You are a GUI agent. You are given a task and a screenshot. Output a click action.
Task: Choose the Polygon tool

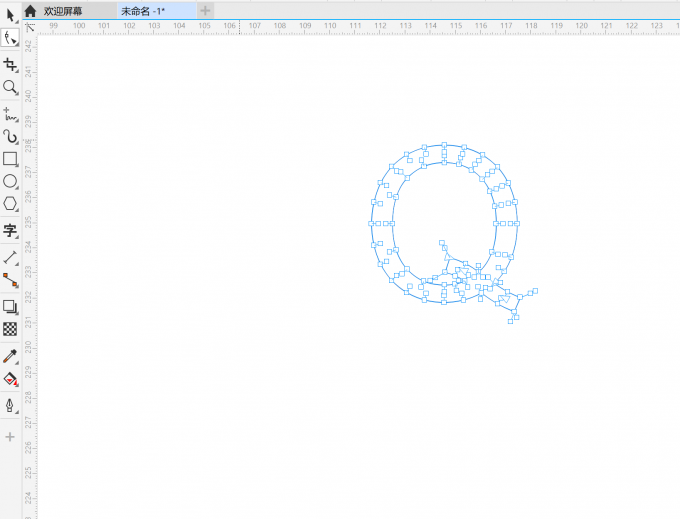[10, 203]
